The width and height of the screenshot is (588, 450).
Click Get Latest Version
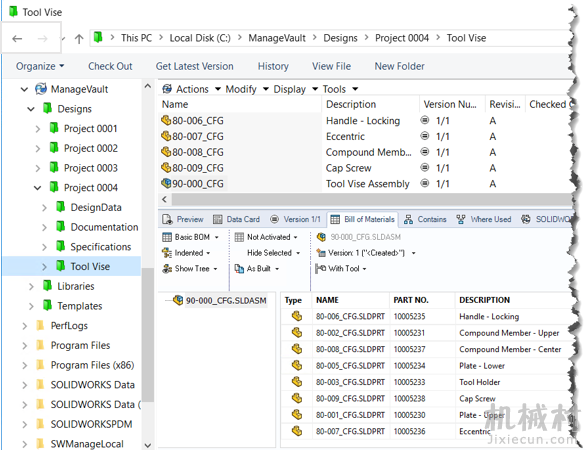click(x=194, y=66)
